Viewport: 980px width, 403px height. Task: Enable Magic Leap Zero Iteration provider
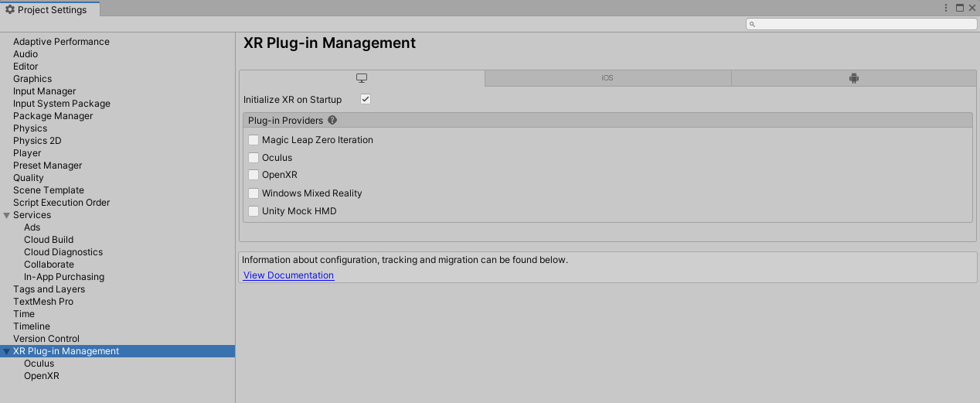click(254, 140)
